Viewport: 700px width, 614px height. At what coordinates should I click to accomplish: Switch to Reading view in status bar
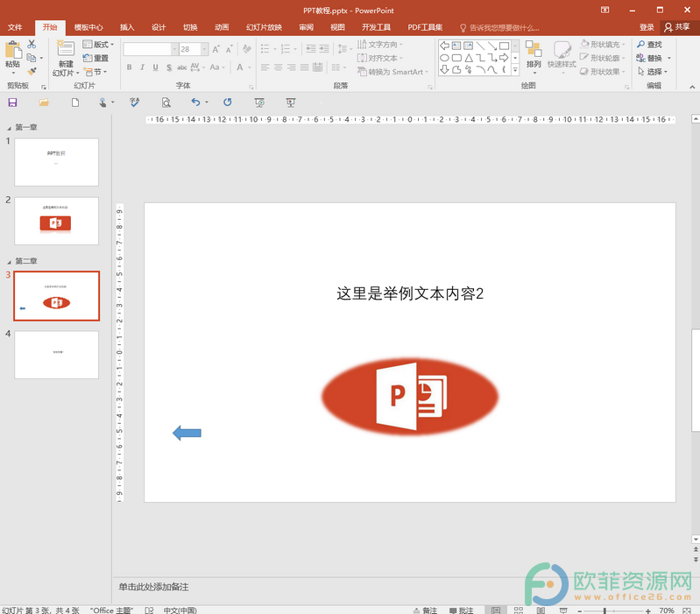tap(541, 610)
